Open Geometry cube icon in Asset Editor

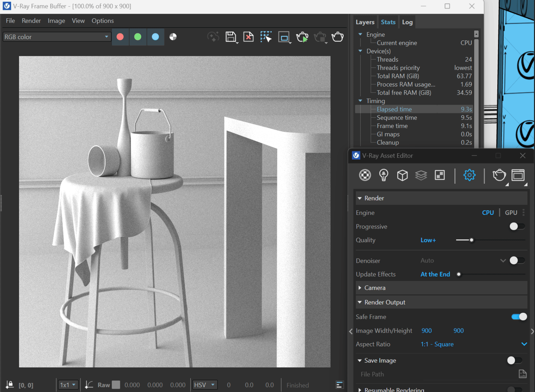pyautogui.click(x=402, y=175)
